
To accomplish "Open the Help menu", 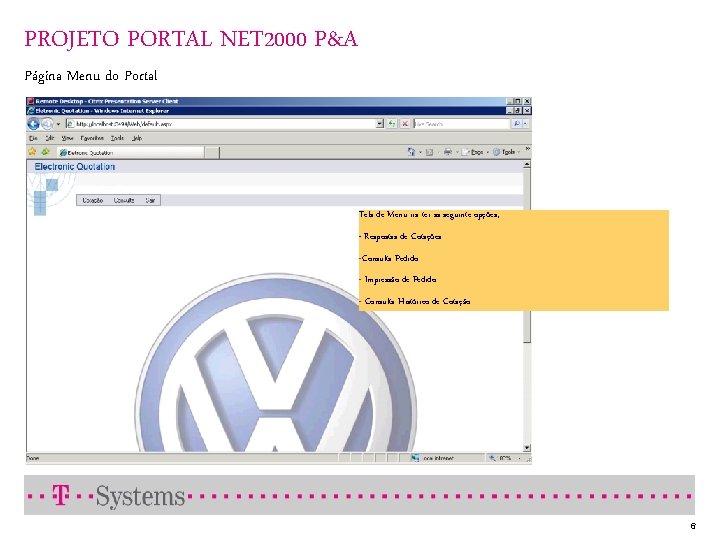I will (x=137, y=138).
